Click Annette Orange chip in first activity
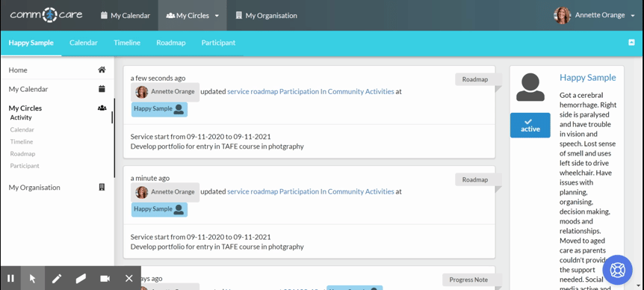 tap(165, 92)
